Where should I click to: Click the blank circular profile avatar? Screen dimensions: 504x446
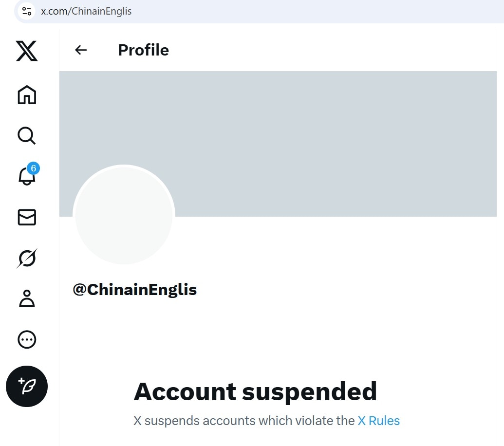(x=124, y=215)
